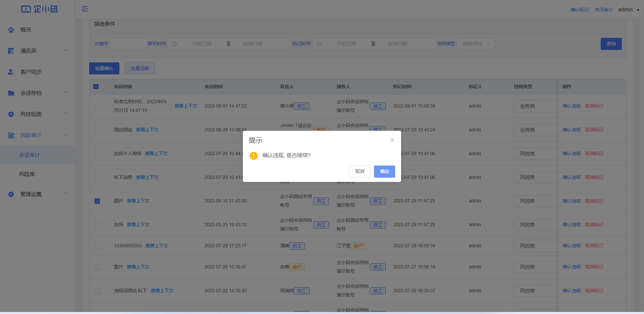644x314 pixels.
Task: Check the 违规词测试 私下 row checkbox
Action: (97, 291)
